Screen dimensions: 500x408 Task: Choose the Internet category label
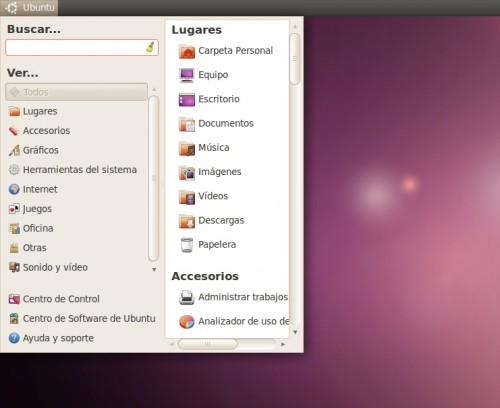[40, 189]
